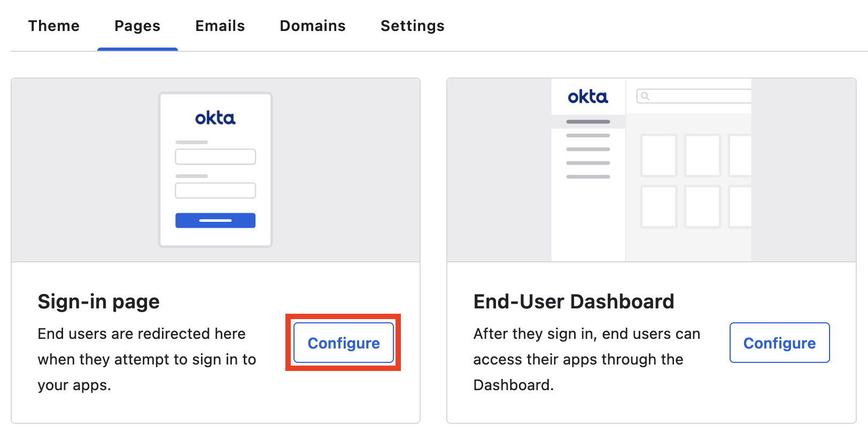Click the search magnifier icon in dashboard preview
Viewport: 868px width, 434px height.
pyautogui.click(x=646, y=96)
